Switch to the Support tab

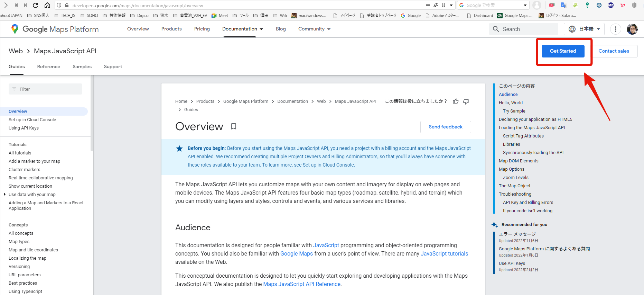[113, 66]
